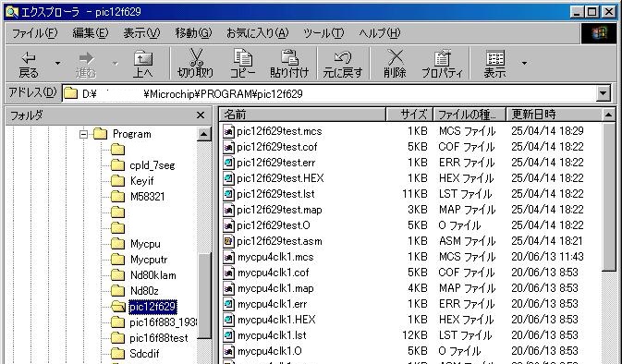The height and width of the screenshot is (364, 622).
Task: Select file pic12f629test.mcs
Action: pos(279,131)
